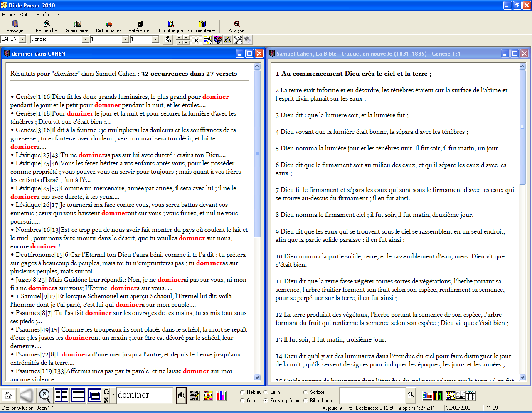
Task: Open the verse number dropdown
Action: coord(156,39)
